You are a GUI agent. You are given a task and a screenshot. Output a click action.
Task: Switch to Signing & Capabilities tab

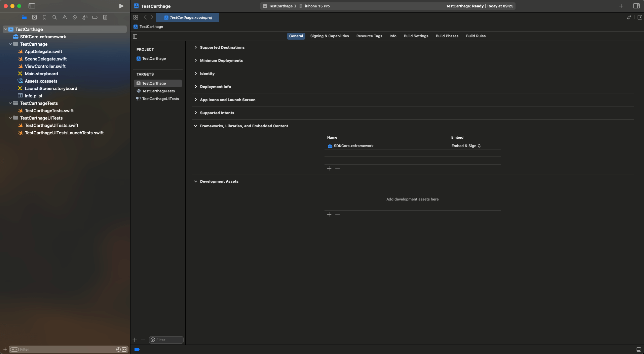[x=329, y=36]
